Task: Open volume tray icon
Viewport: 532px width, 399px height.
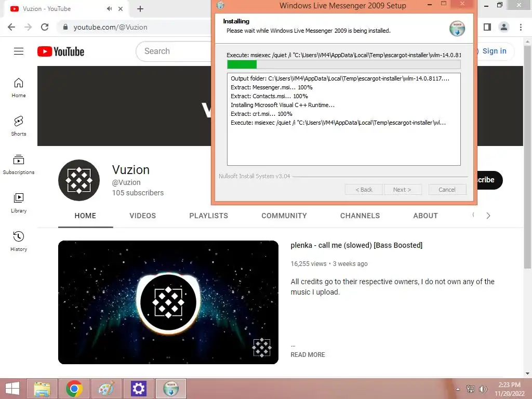Action: pyautogui.click(x=483, y=389)
